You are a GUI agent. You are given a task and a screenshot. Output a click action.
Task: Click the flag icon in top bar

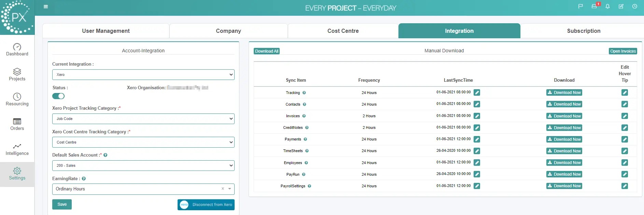pyautogui.click(x=580, y=6)
